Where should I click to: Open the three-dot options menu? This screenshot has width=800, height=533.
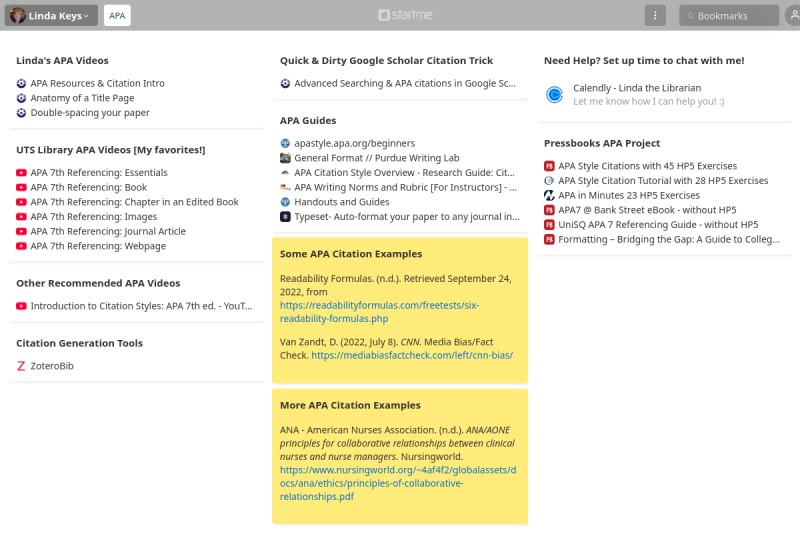[655, 15]
